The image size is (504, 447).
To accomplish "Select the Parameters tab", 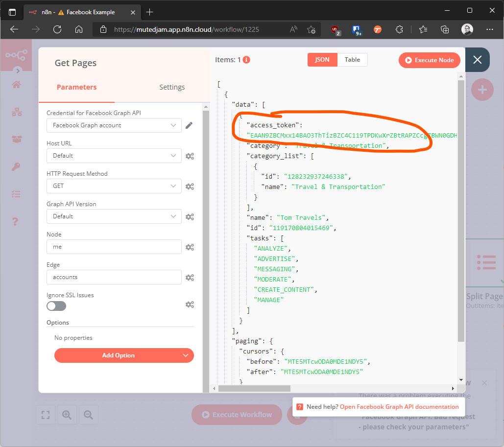I will 76,87.
